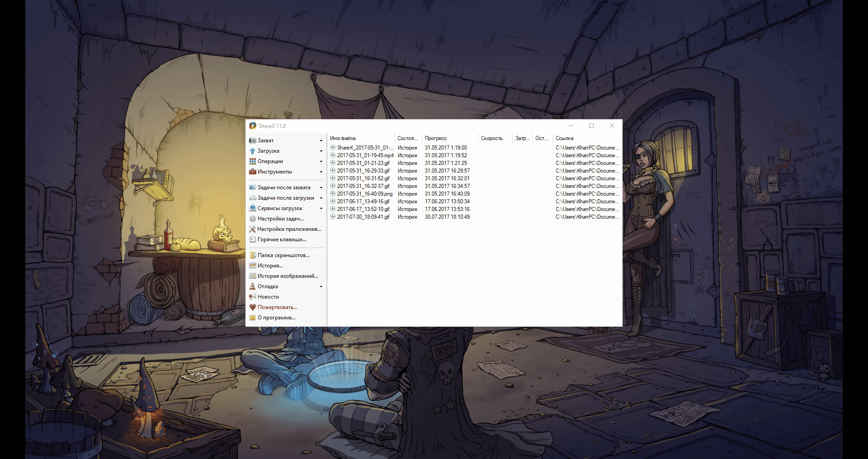The width and height of the screenshot is (868, 459).
Task: Click the history icon beside 2017-05-31_16-40-09.png
Action: click(333, 194)
